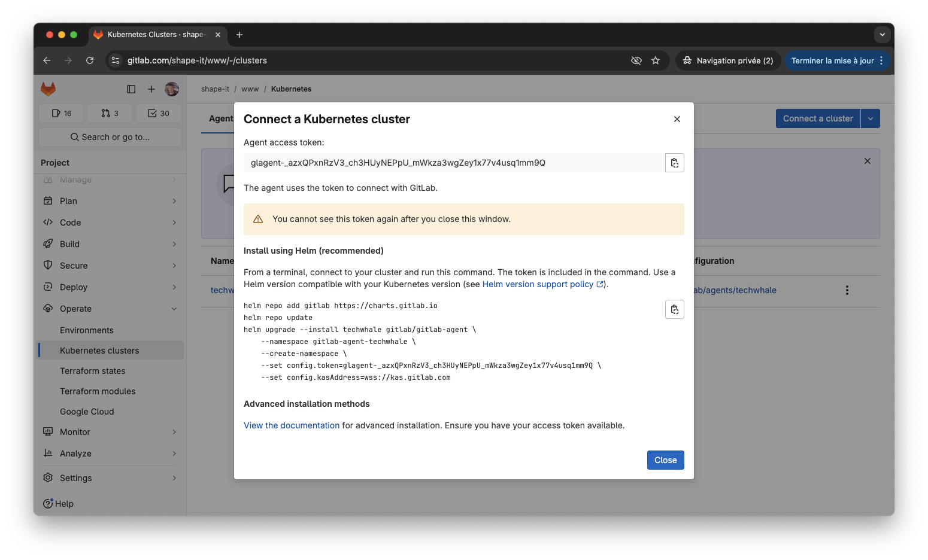Bookmark this page with star icon
Viewport: 928px width, 560px height.
(656, 60)
